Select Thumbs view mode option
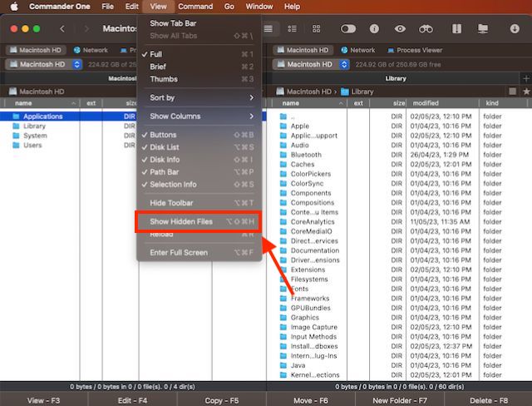The image size is (532, 406). coord(199,79)
